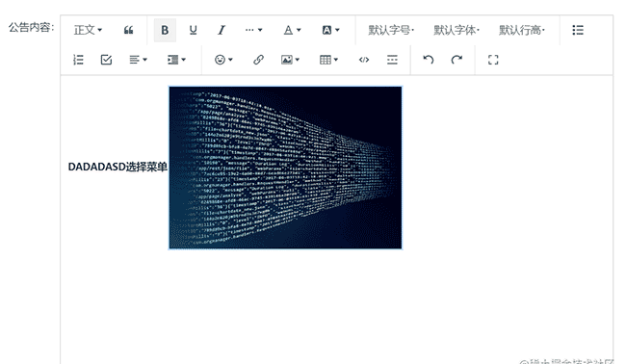This screenshot has height=364, width=626.
Task: Open the background color picker
Action: 330,30
